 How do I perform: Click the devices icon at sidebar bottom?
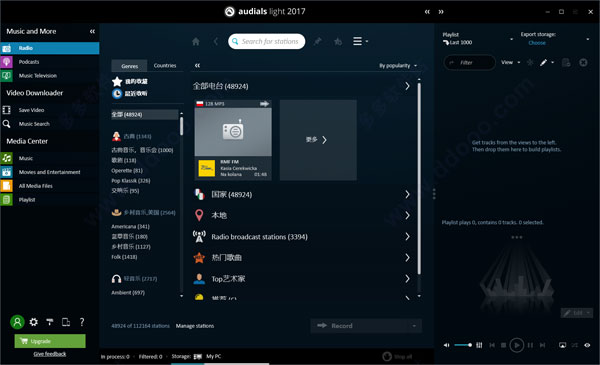(x=66, y=322)
